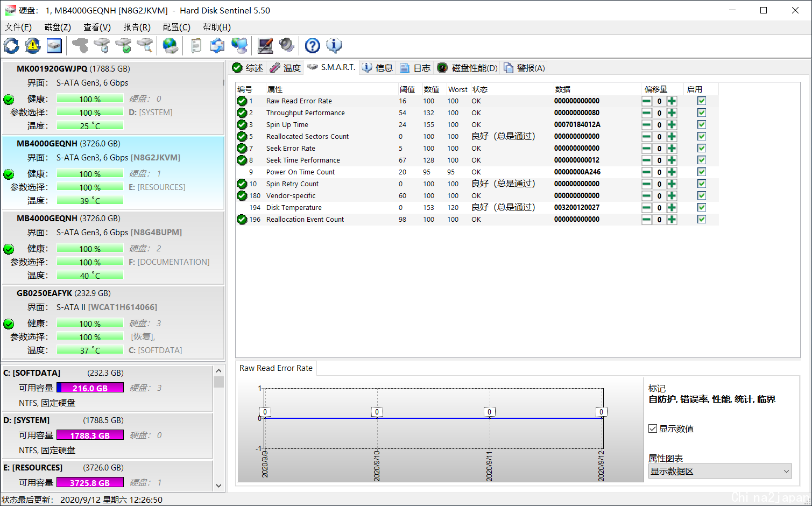Click the status icon for Raw Read Error Rate

[242, 101]
